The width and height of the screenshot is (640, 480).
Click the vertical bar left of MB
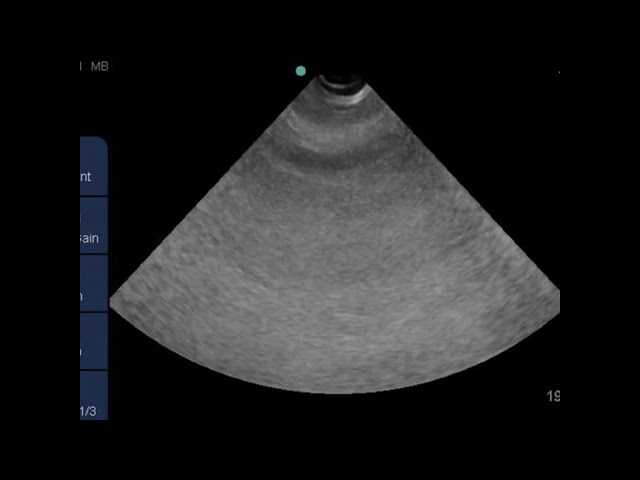pyautogui.click(x=81, y=66)
